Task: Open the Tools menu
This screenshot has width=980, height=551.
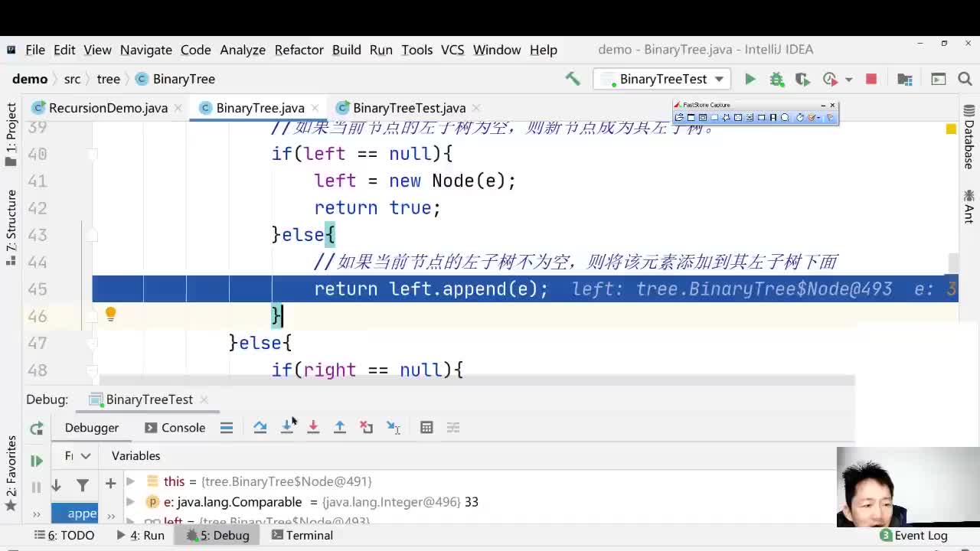Action: (x=416, y=50)
